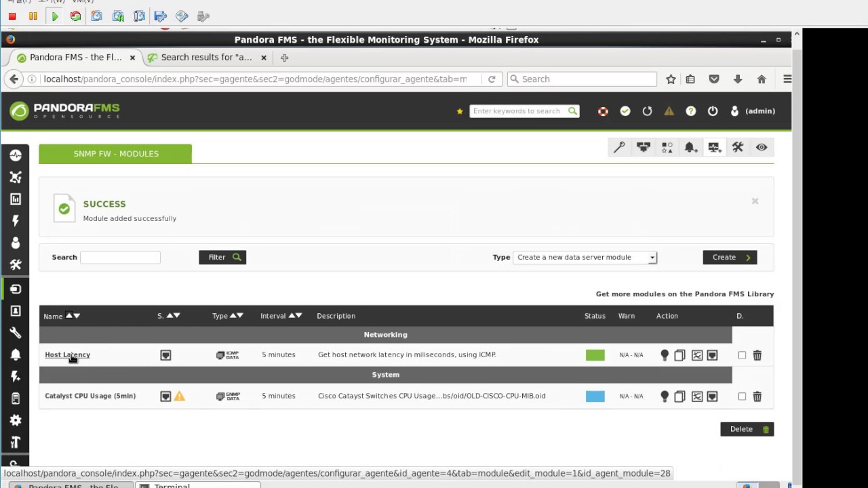Open the Events lightning bolt sidebar icon
The image size is (868, 488).
[16, 221]
